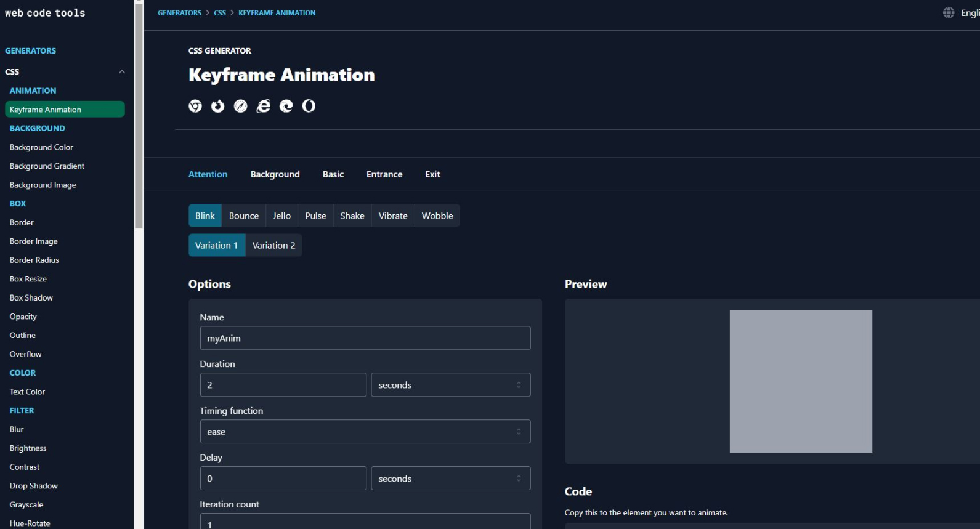Viewport: 980px width, 529px height.
Task: Switch to the Entrance tab
Action: pos(384,174)
